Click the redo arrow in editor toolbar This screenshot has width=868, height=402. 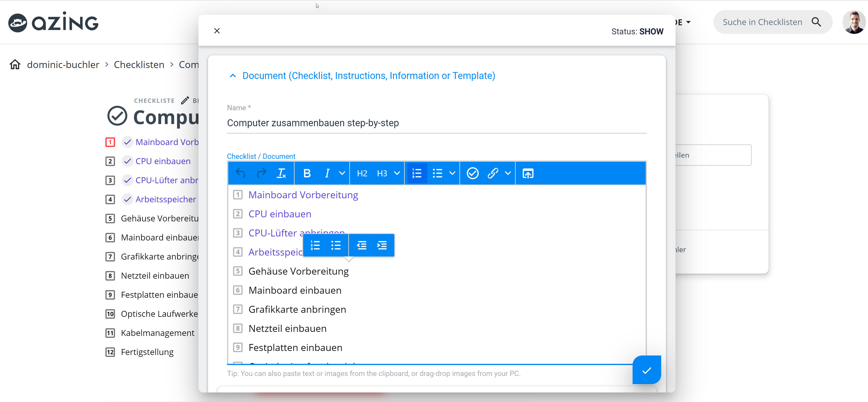[261, 173]
